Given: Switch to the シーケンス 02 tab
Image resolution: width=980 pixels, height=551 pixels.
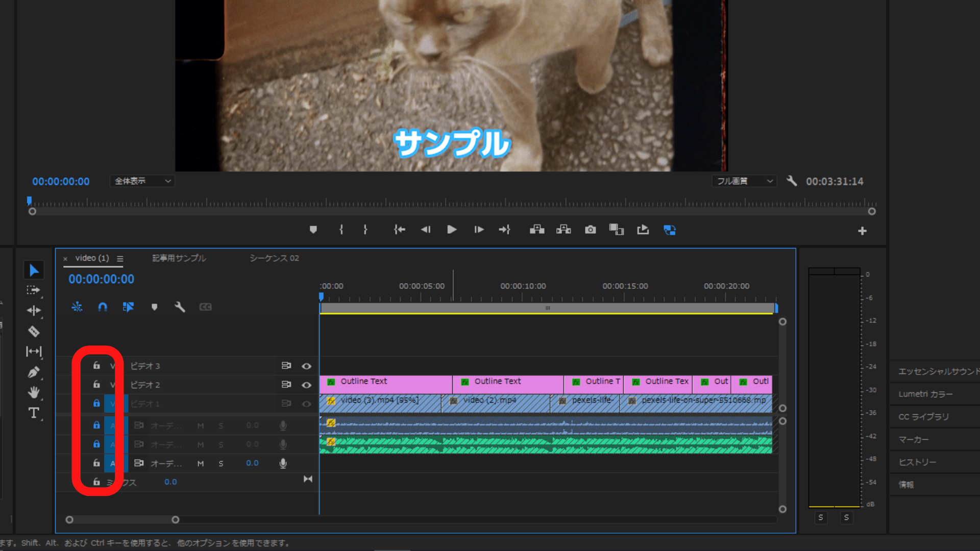Looking at the screenshot, I should (x=274, y=258).
